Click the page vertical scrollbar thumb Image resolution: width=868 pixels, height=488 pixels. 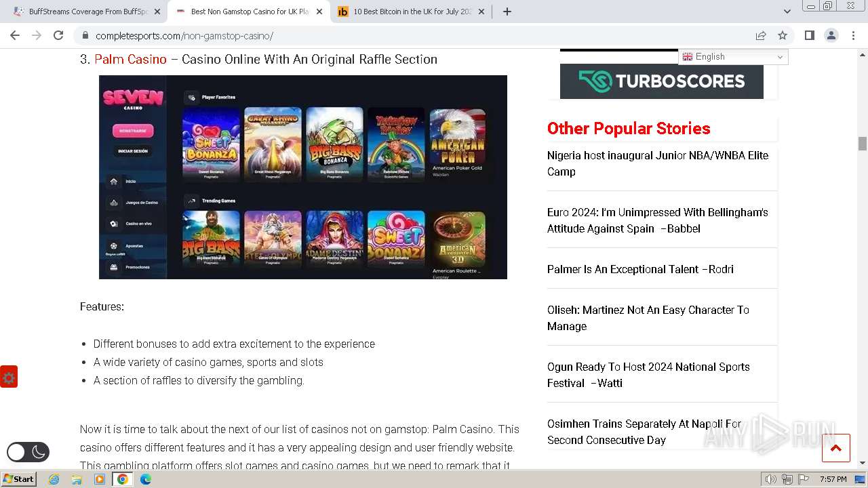coord(863,144)
